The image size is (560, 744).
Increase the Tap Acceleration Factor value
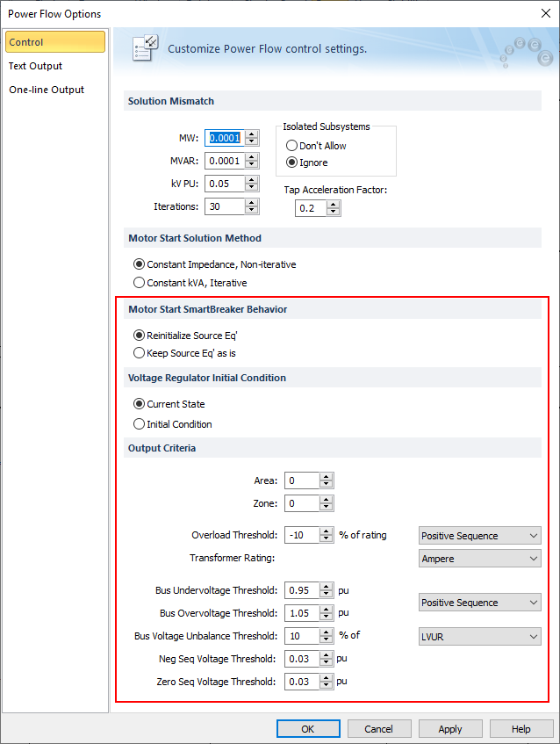click(x=334, y=205)
